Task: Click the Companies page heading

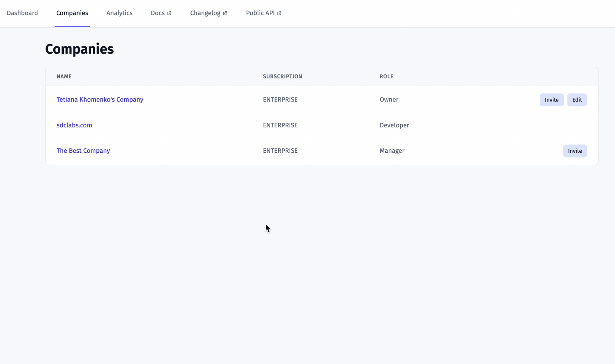Action: pos(80,49)
